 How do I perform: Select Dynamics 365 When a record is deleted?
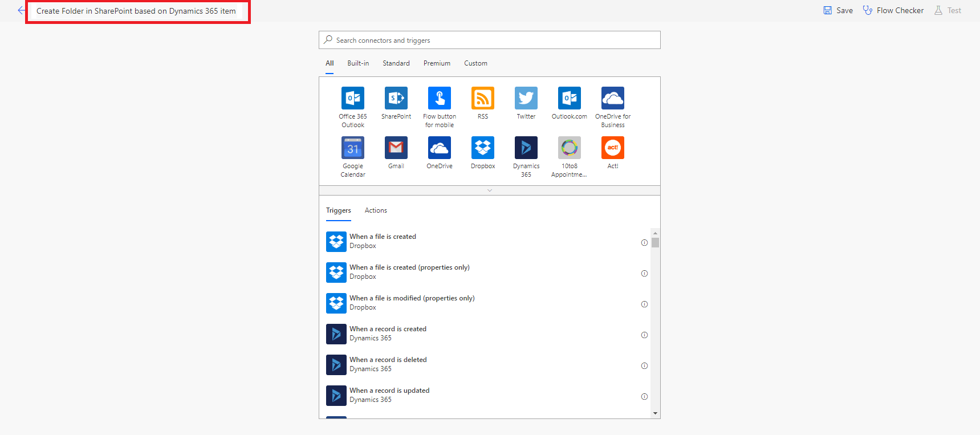coord(485,365)
